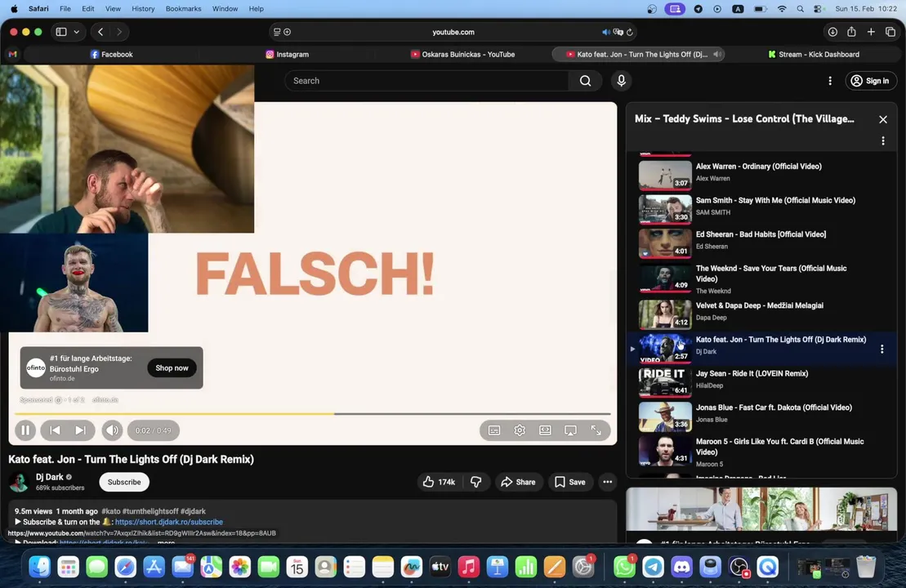Image resolution: width=906 pixels, height=588 pixels.
Task: Skip to the previous video in player
Action: [55, 430]
